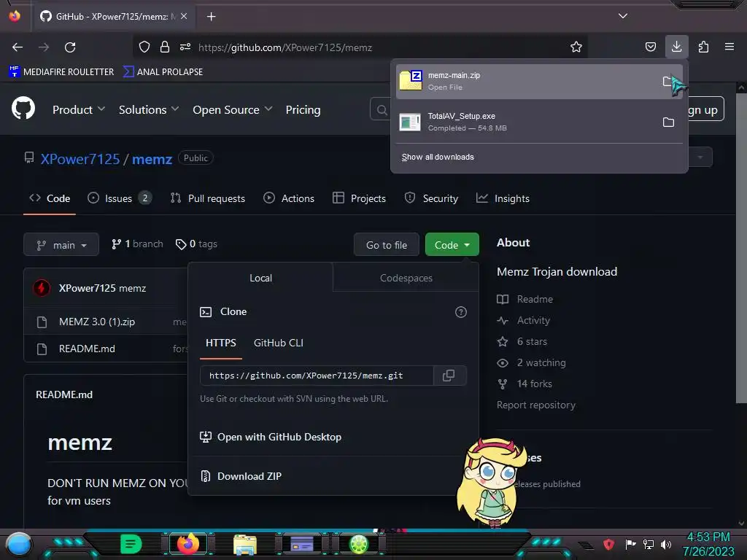Click the clone help question icon

point(461,312)
